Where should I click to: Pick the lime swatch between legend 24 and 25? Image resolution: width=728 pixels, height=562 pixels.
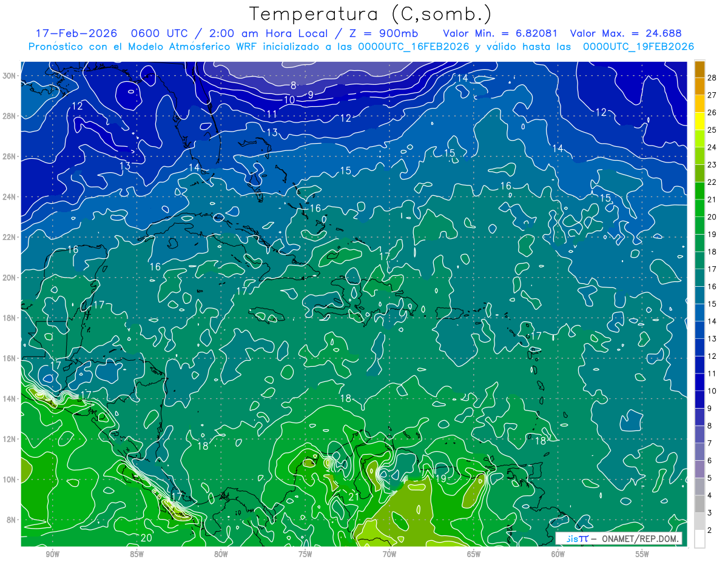click(x=699, y=138)
